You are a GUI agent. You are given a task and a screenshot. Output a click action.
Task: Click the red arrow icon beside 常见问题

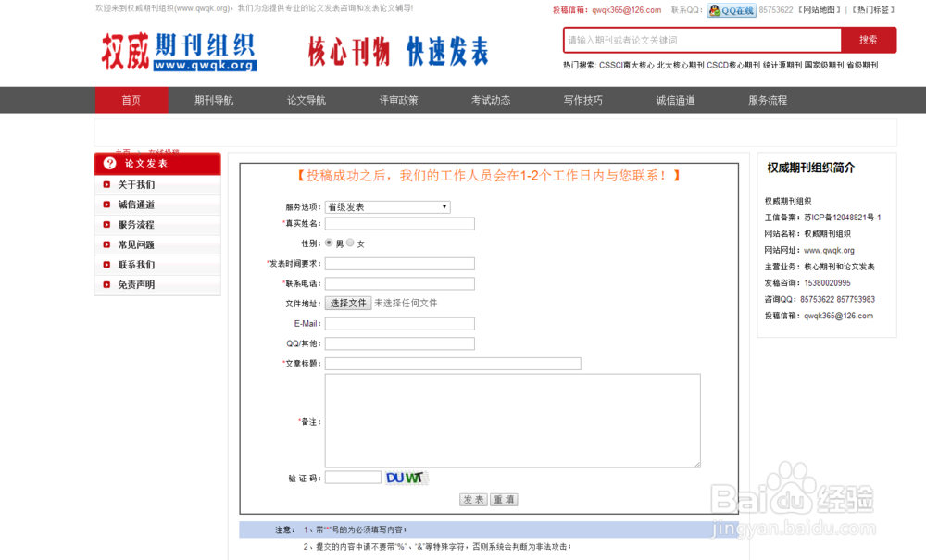pyautogui.click(x=106, y=243)
